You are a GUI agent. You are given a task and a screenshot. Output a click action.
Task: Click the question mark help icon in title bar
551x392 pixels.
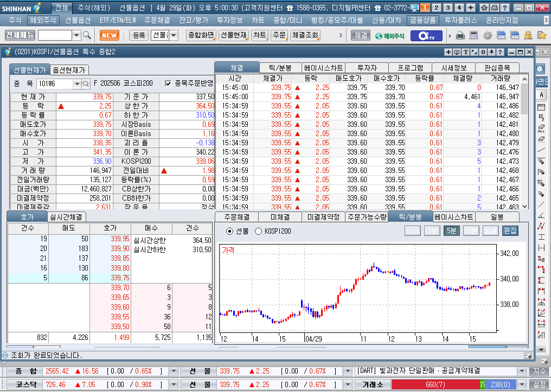(x=504, y=8)
